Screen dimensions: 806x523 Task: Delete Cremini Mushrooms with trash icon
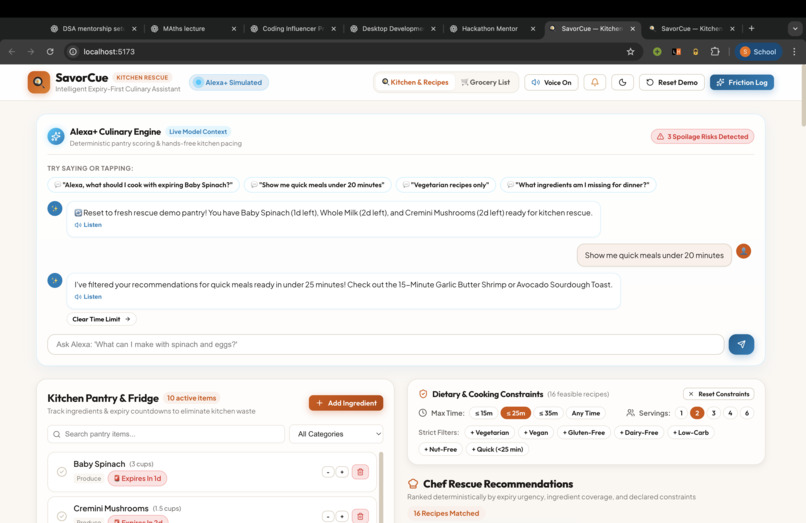pyautogui.click(x=360, y=516)
